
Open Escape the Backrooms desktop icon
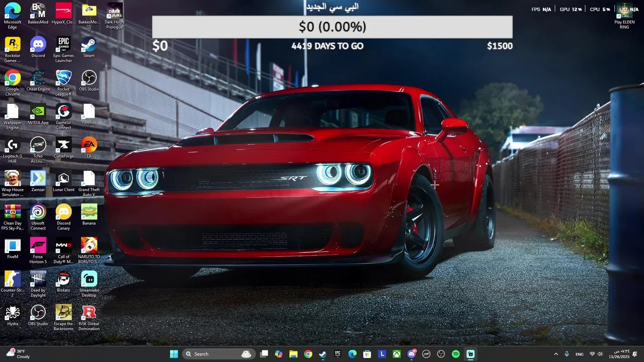click(x=63, y=318)
